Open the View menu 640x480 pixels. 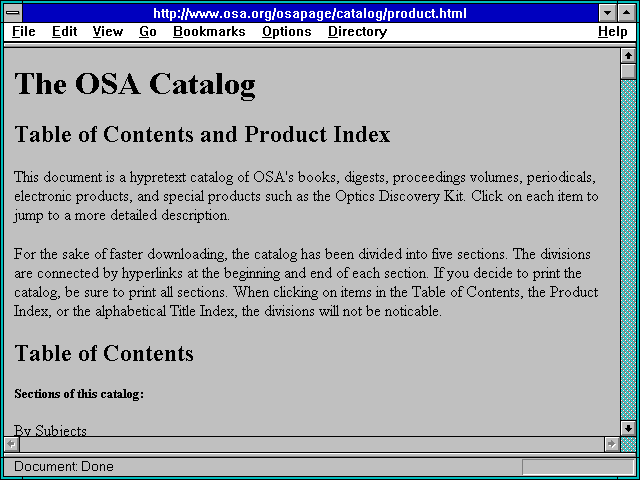(107, 32)
